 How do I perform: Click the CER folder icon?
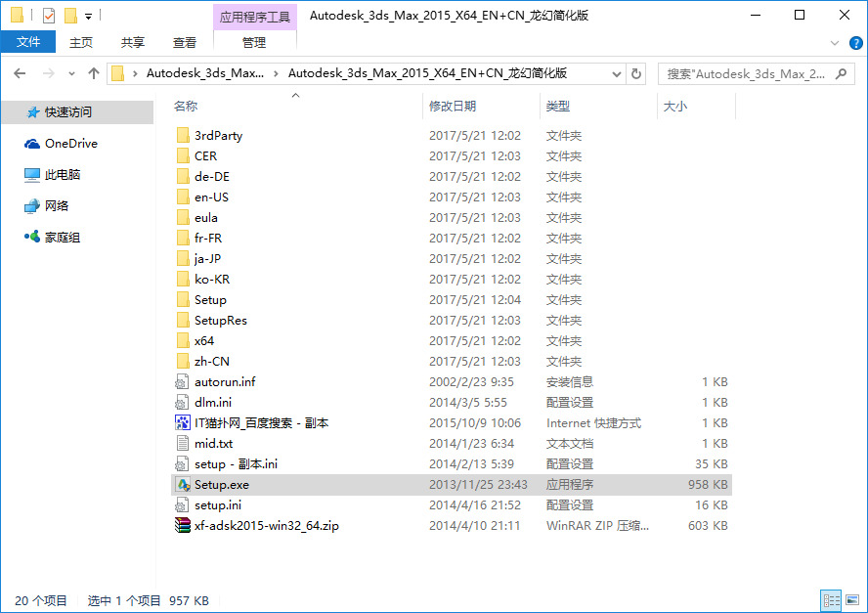(x=183, y=155)
